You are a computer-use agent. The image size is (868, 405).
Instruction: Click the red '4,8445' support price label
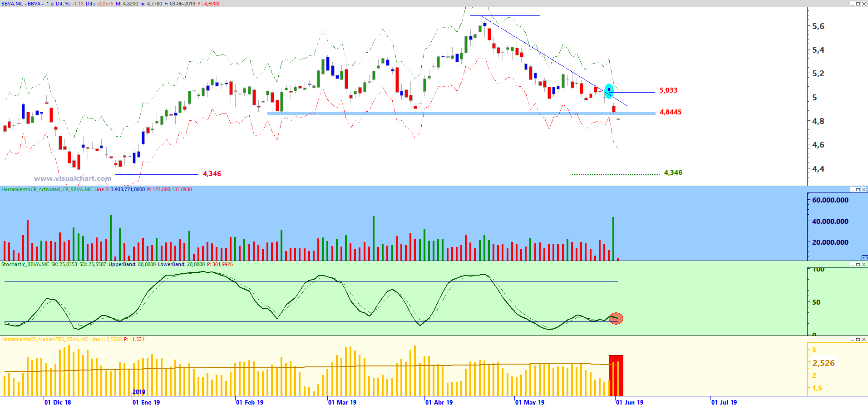point(671,112)
